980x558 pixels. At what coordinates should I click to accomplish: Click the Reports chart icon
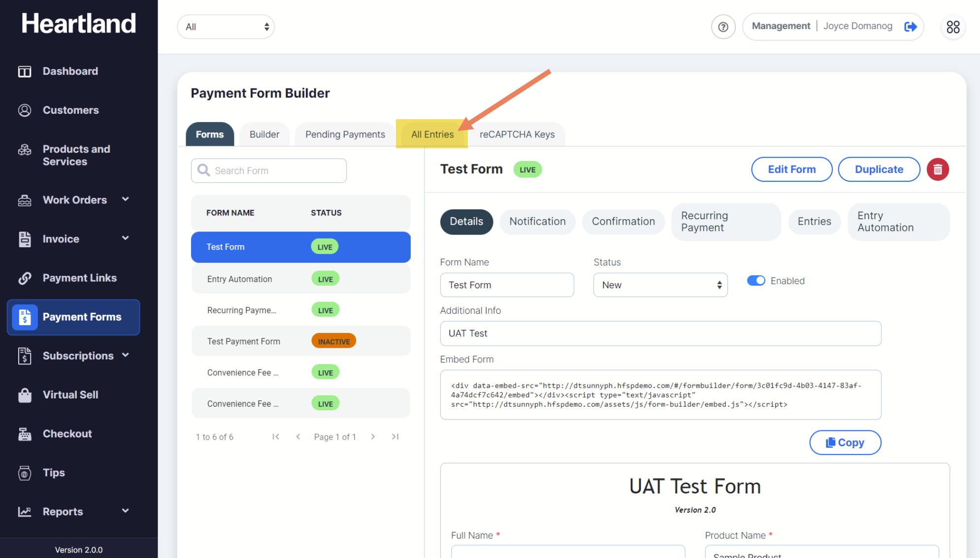[25, 512]
